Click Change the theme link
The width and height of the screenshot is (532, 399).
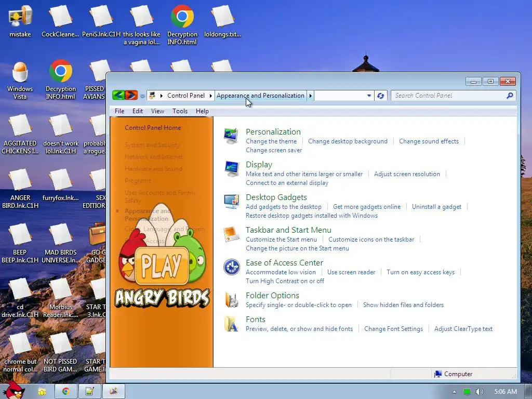click(x=271, y=141)
